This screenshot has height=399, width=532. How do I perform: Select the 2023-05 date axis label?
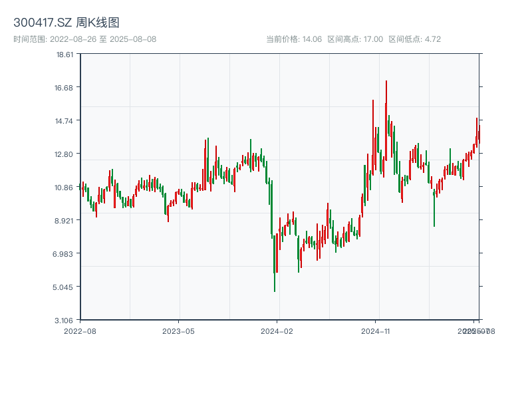[179, 331]
